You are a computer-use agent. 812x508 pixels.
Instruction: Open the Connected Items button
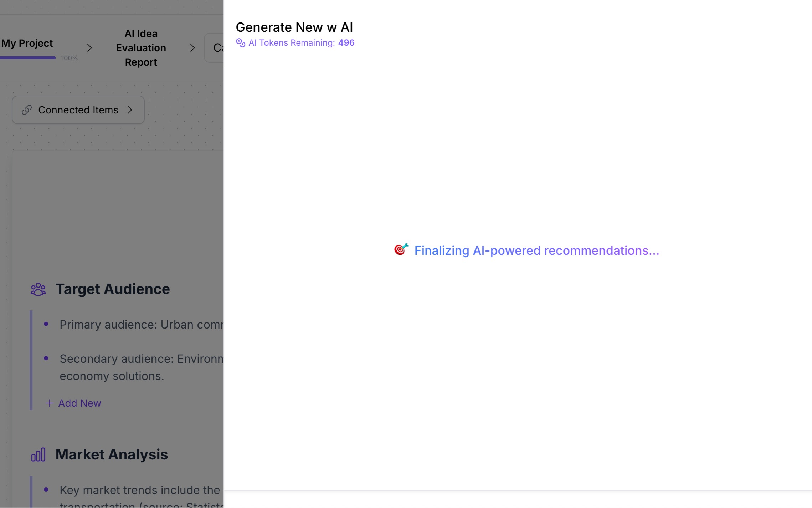click(78, 110)
